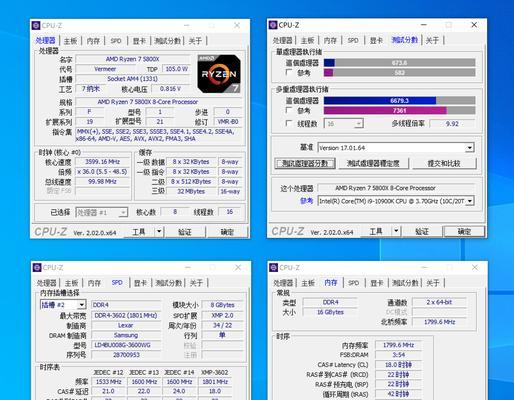Click the 测试处理器稳定度 button

pos(373,163)
